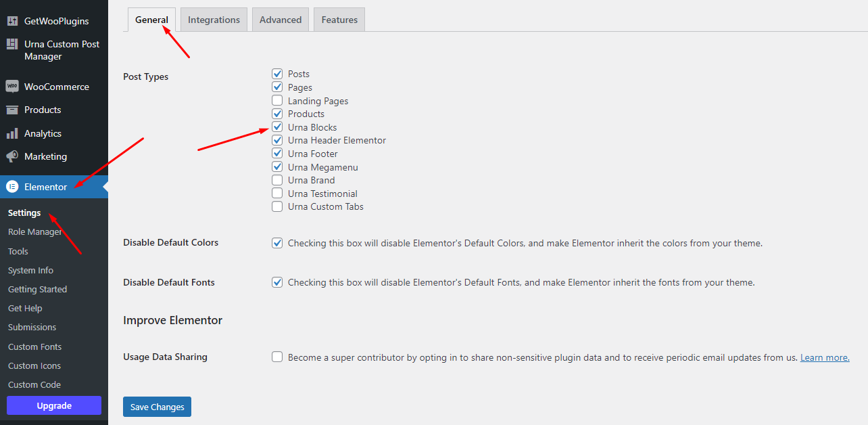Viewport: 868px width, 425px height.
Task: Enable the Urna Testimonial checkbox
Action: coord(277,193)
